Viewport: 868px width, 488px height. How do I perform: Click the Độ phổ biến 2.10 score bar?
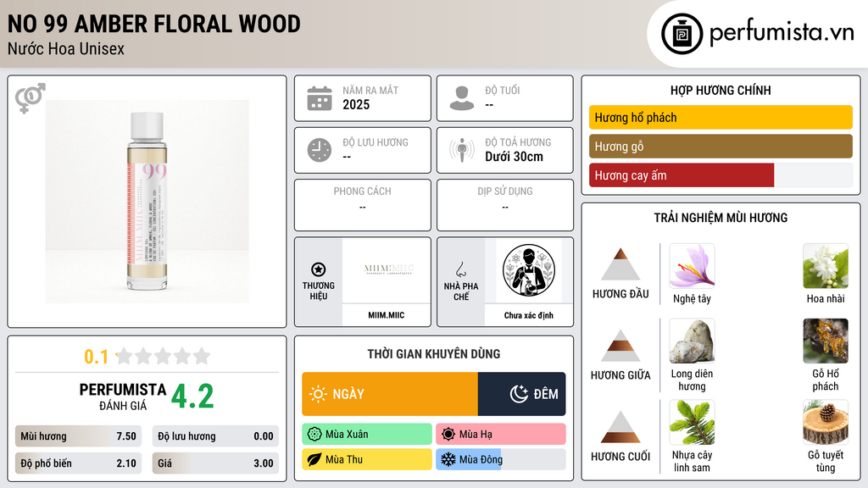click(78, 463)
